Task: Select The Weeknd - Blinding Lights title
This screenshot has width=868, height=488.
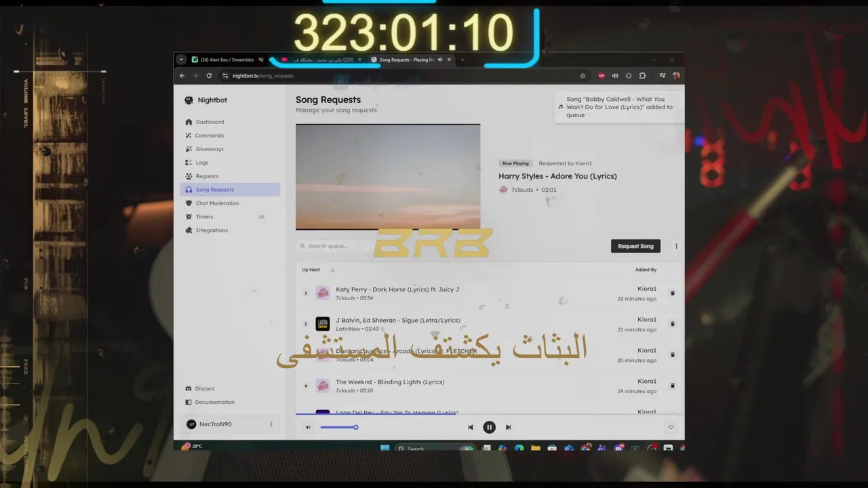Action: pos(390,382)
